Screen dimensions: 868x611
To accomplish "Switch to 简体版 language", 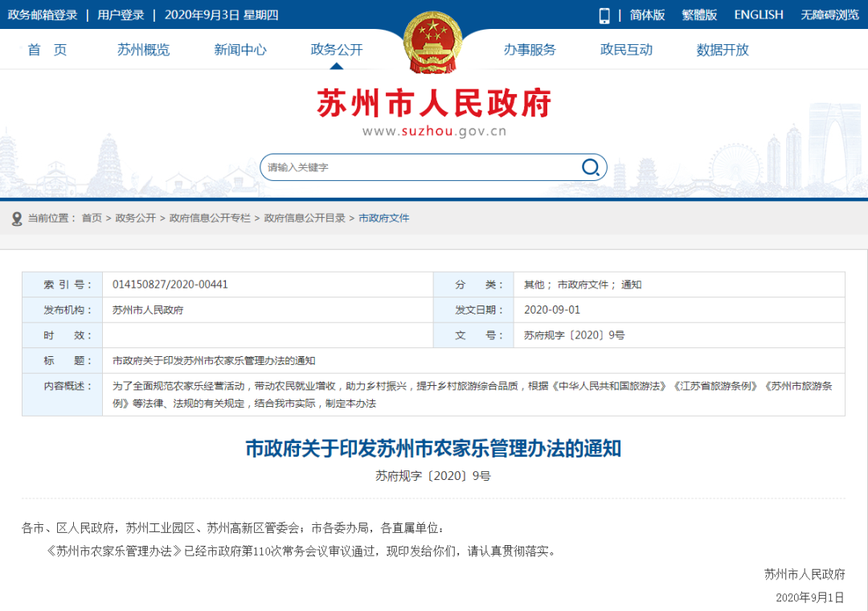I will (x=647, y=15).
